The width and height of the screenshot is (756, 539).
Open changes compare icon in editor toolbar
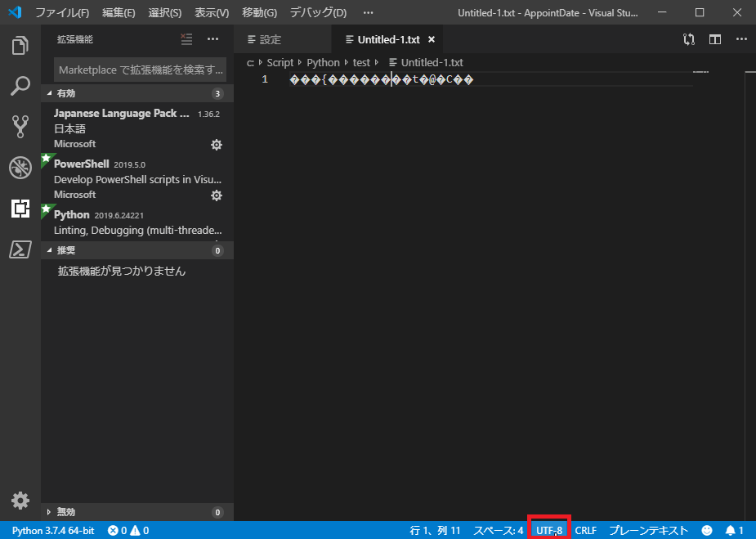coord(689,39)
